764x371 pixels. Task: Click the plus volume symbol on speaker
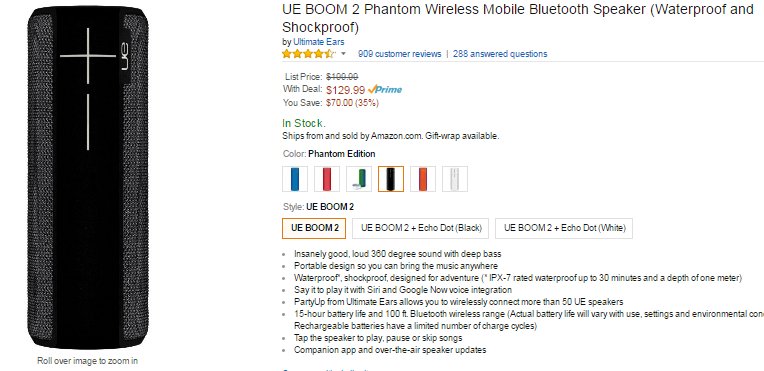[88, 56]
